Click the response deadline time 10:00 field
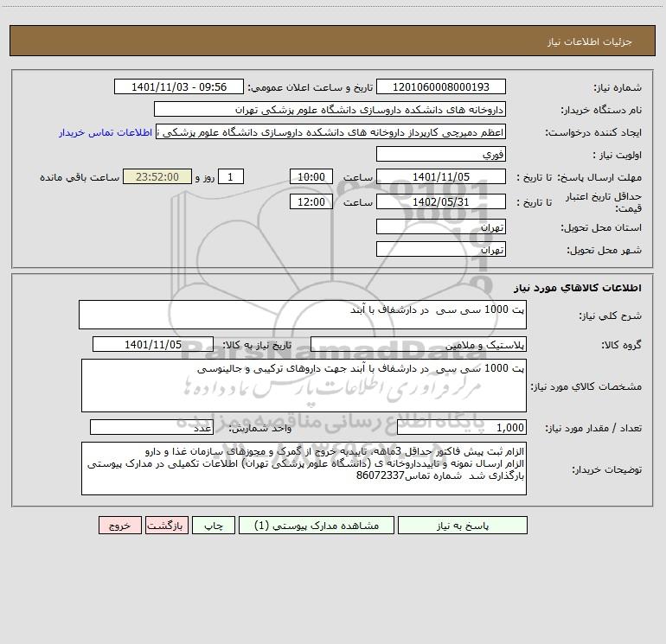666x644 pixels. click(x=311, y=176)
